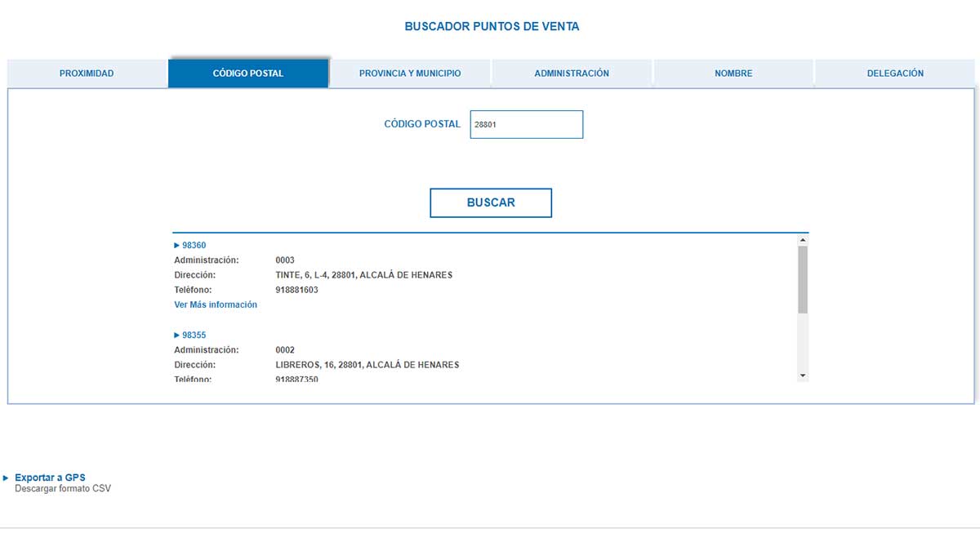
Task: Expand result entry 98355
Action: coord(194,335)
